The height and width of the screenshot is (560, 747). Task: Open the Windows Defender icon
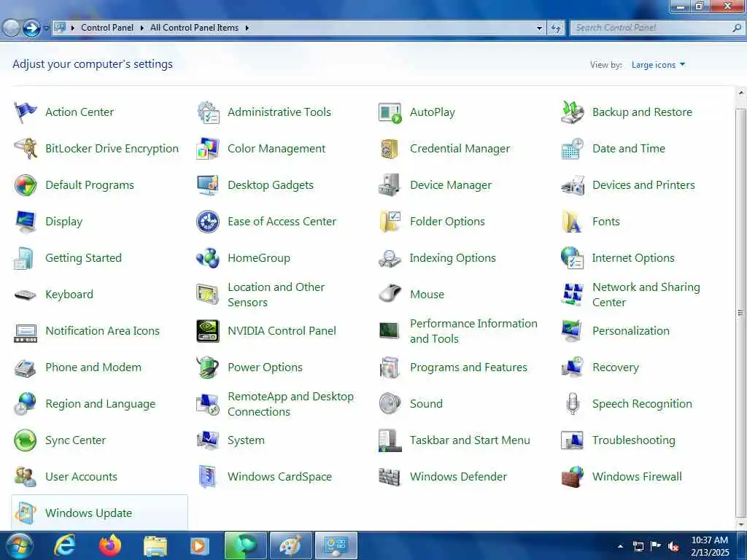390,477
